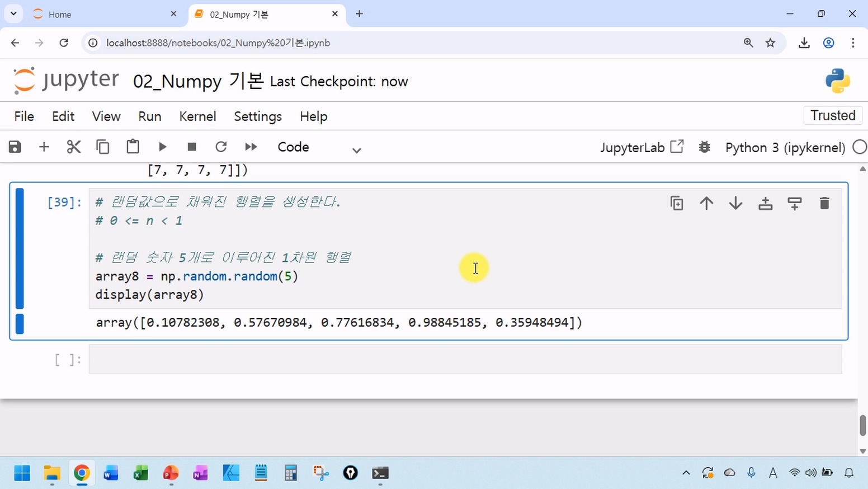
Task: Duplicate cell 39 with the copy-cell icon
Action: tap(677, 203)
